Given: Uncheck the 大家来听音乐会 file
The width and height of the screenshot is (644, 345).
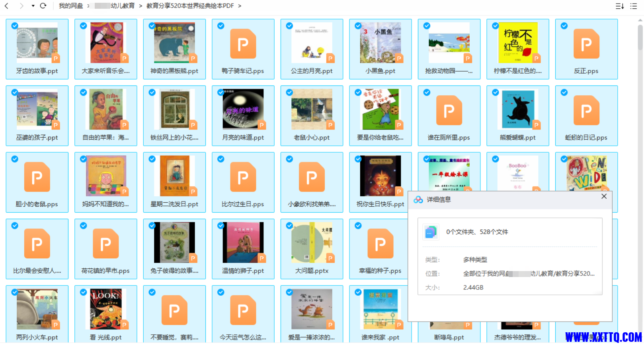Looking at the screenshot, I should [83, 26].
